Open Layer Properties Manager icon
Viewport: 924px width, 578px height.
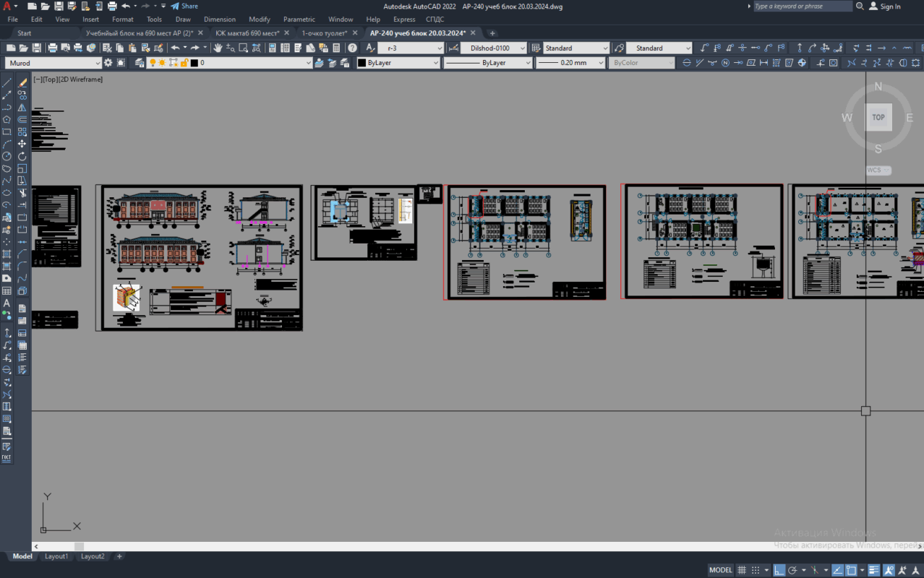coord(139,63)
